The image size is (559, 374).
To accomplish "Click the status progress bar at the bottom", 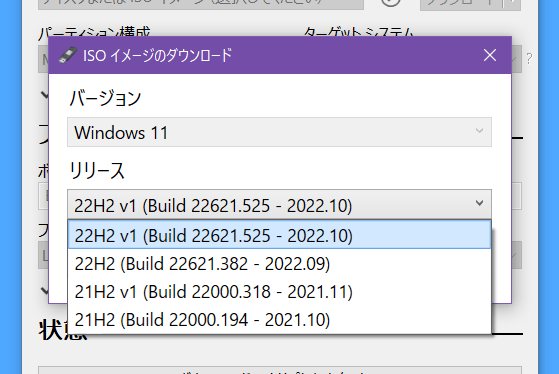I will 280,370.
